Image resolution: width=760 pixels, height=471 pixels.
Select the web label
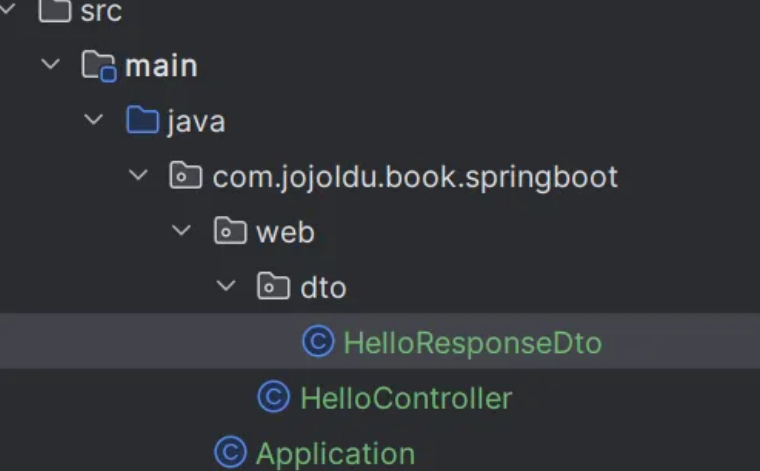pyautogui.click(x=285, y=233)
